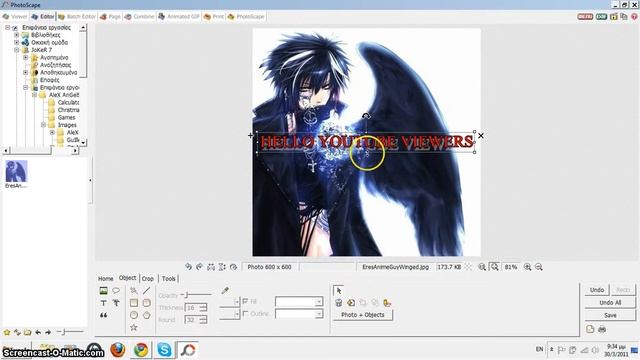This screenshot has height=360, width=640.
Task: Collapse the JoKeR 7 tree node
Action: tap(16, 50)
